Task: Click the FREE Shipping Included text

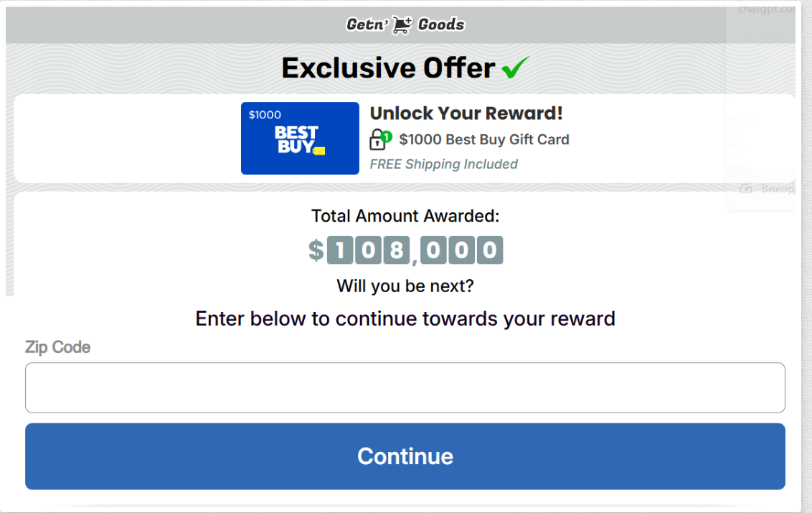Action: (443, 164)
